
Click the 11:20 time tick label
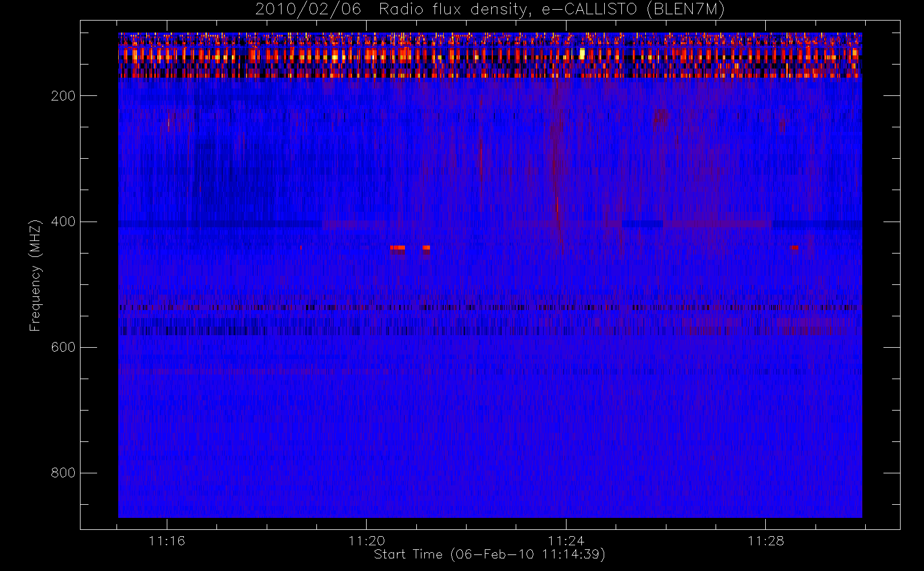[x=367, y=541]
